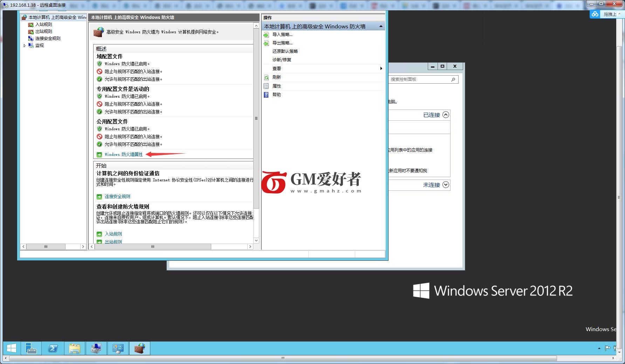Select 监视 in the left tree

[39, 45]
